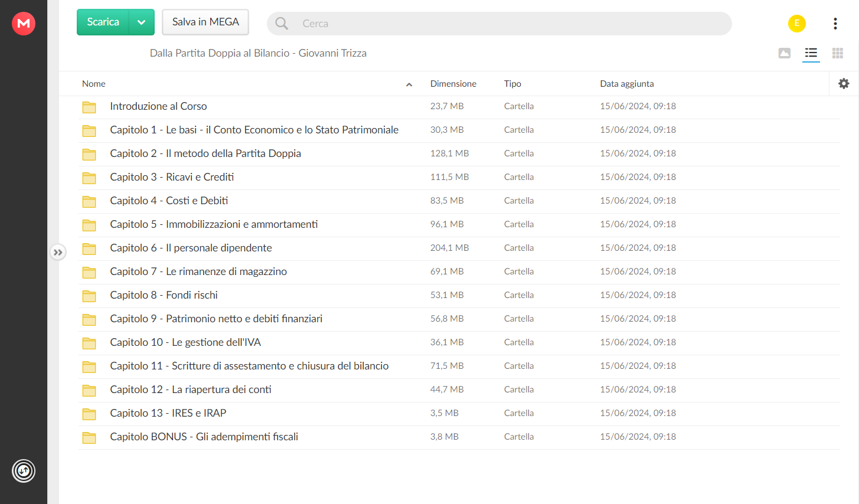Click the search magnifier icon
Viewport: 859px width, 504px height.
282,24
